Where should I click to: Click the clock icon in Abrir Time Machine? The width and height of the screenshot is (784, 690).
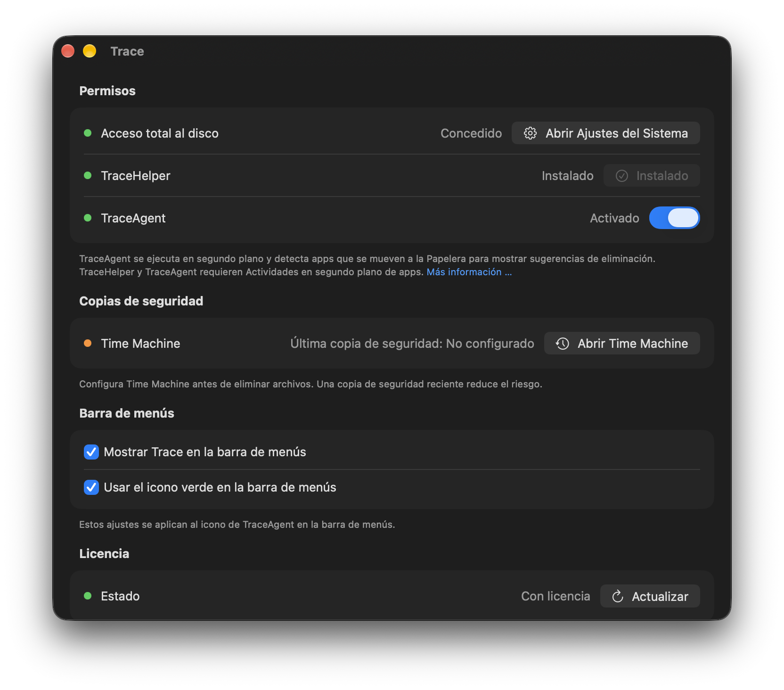pyautogui.click(x=563, y=344)
